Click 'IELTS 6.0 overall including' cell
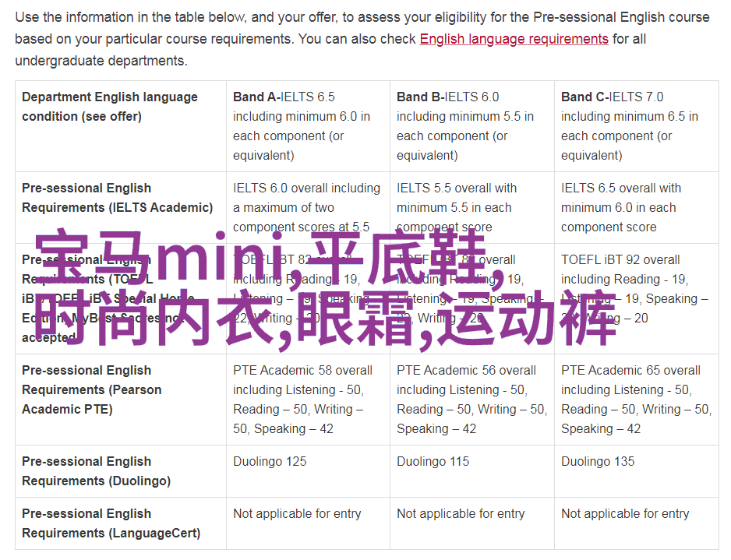This screenshot has width=731, height=560. coord(308,207)
